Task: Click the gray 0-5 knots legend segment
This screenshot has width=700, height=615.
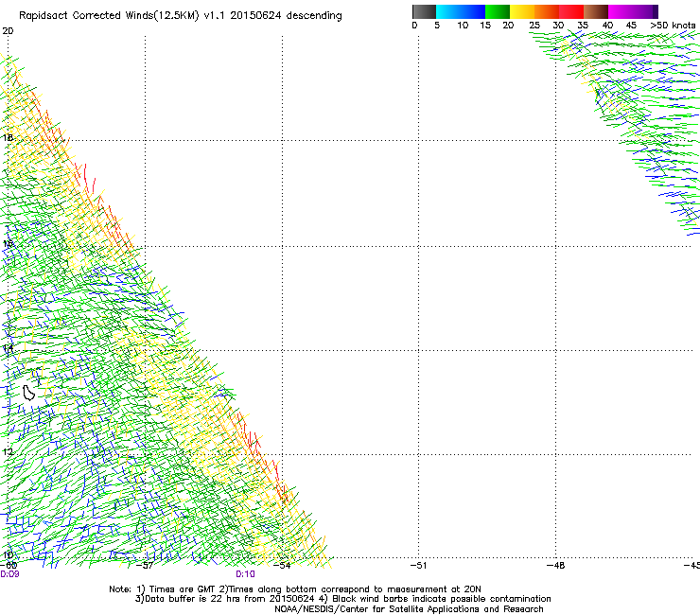Action: point(424,11)
